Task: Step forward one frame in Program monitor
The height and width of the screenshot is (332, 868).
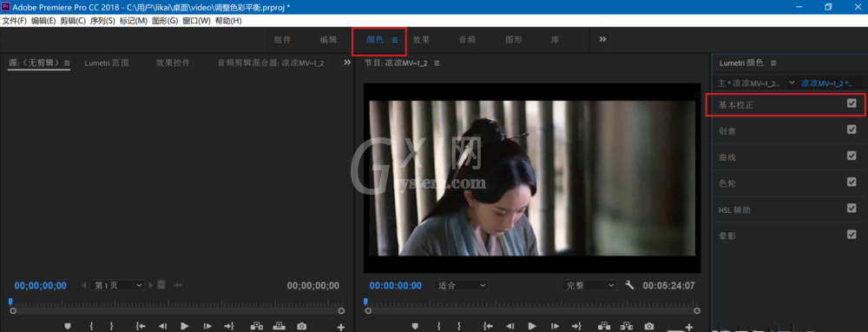Action: (555, 327)
